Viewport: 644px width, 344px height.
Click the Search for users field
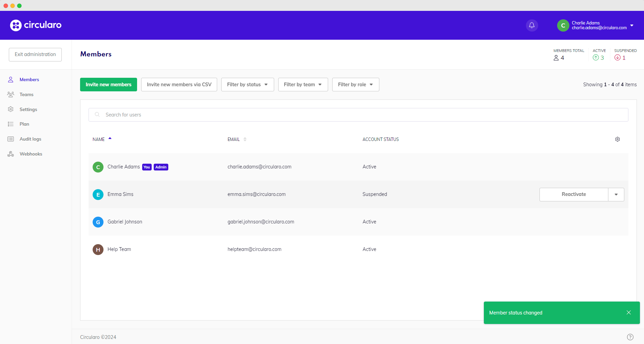click(x=358, y=115)
